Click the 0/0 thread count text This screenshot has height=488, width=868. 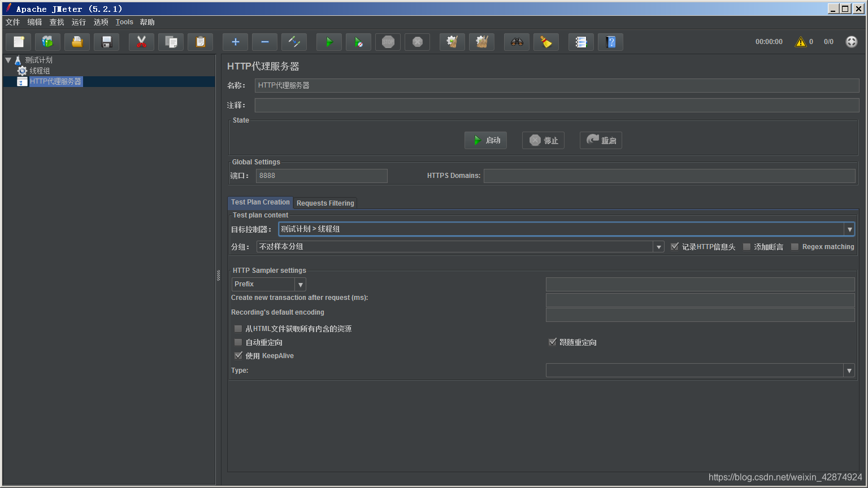coord(828,42)
